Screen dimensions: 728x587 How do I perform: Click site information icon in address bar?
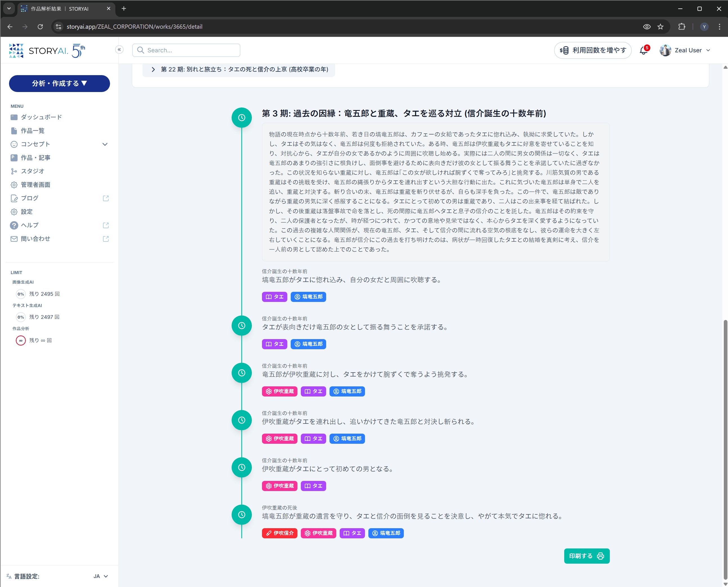[59, 27]
